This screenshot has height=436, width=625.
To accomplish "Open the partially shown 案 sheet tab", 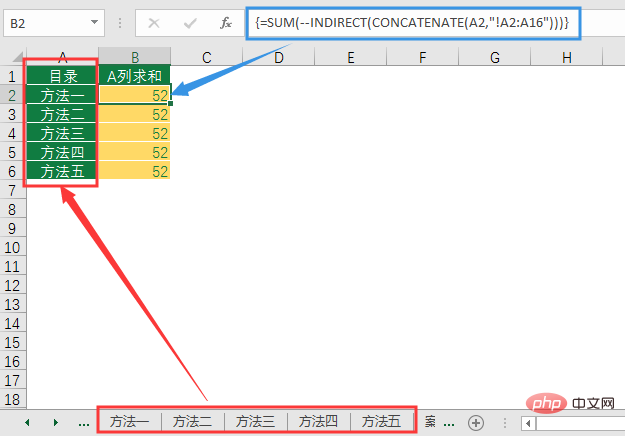I will tap(430, 422).
